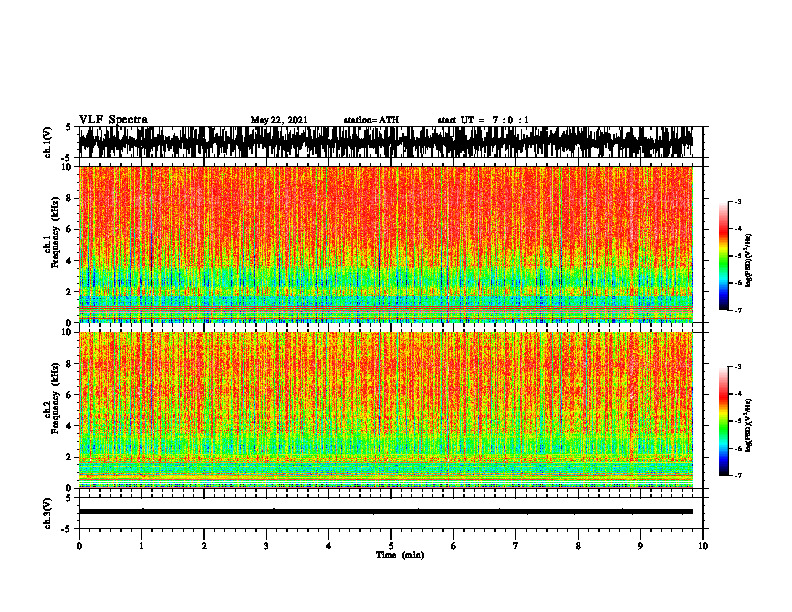This screenshot has width=792, height=612.
Task: Click the ch.2 PSD color scale bar
Action: pos(724,421)
